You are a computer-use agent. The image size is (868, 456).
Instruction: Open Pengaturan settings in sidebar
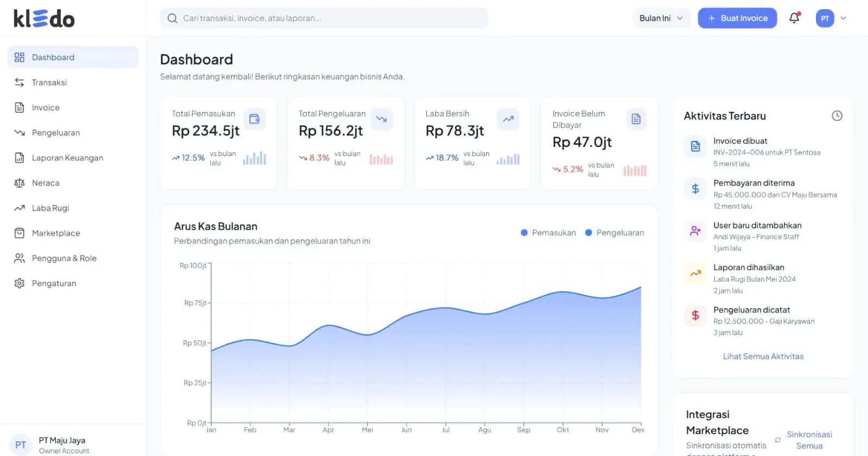click(x=73, y=283)
